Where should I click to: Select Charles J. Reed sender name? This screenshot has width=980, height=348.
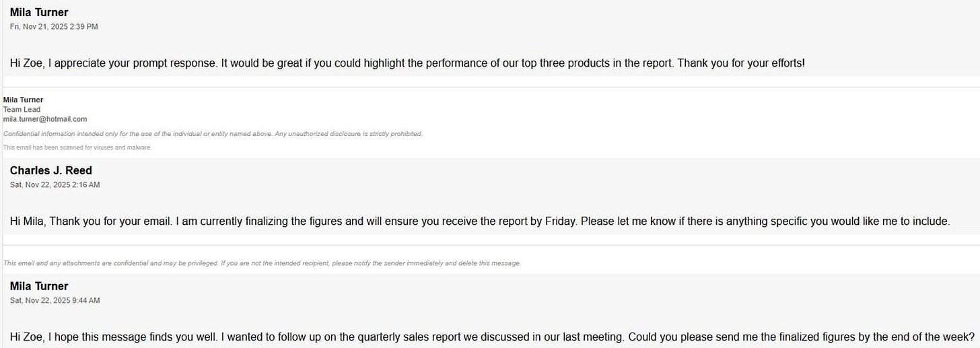pos(50,170)
